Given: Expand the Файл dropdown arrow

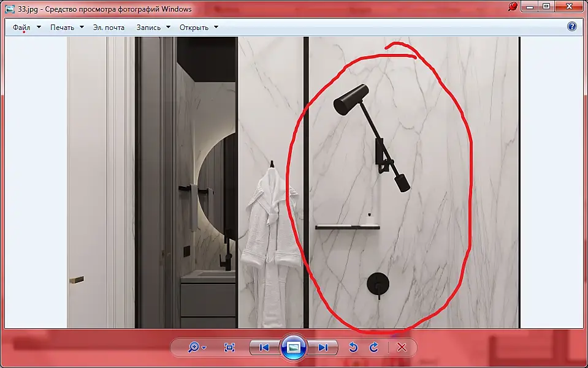Looking at the screenshot, I should (x=39, y=27).
